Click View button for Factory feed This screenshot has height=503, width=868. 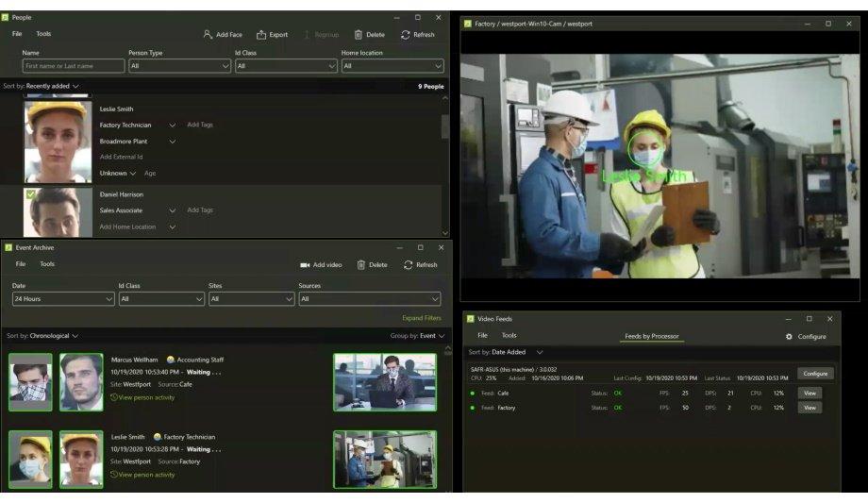[810, 408]
